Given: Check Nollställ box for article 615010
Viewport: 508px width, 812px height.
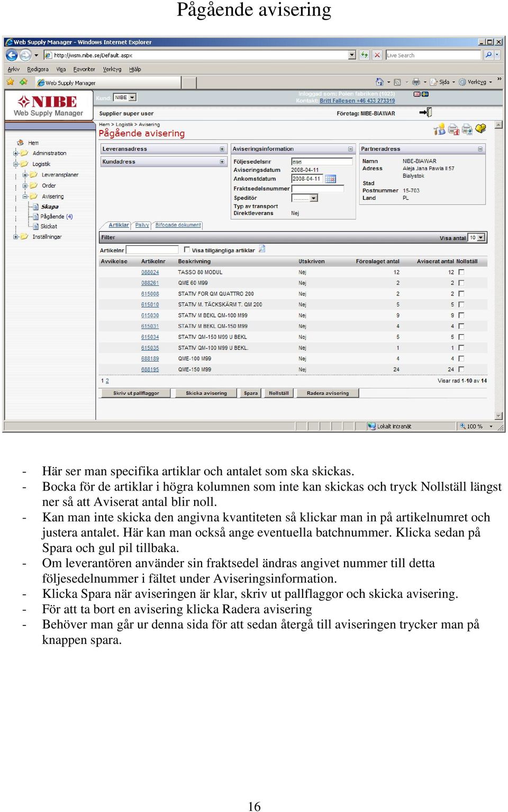Looking at the screenshot, I should tap(461, 304).
